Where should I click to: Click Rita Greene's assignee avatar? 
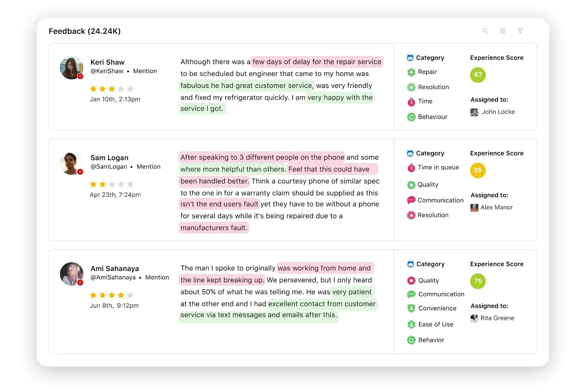tap(474, 318)
